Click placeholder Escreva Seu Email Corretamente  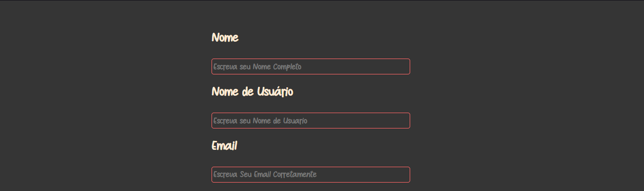pos(265,175)
